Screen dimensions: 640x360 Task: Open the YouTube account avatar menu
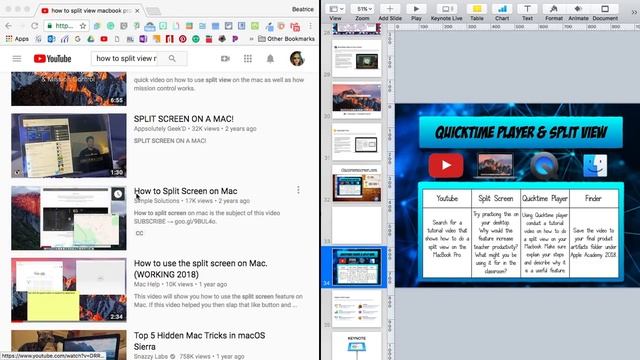pos(297,59)
